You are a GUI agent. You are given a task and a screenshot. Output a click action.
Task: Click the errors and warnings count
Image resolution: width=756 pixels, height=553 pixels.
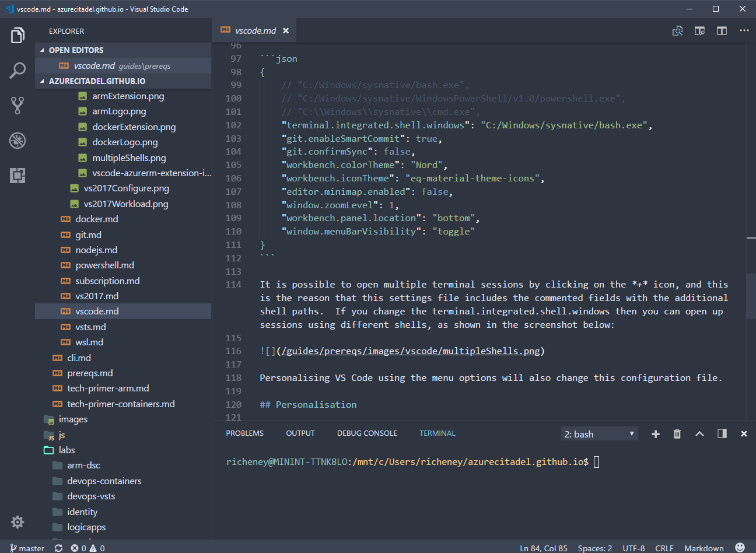[x=88, y=548]
